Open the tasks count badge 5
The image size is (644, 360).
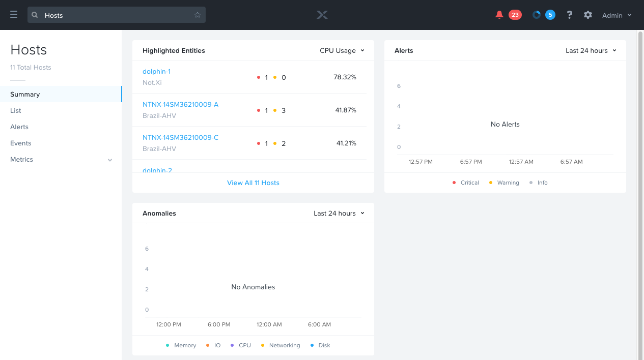(x=550, y=15)
